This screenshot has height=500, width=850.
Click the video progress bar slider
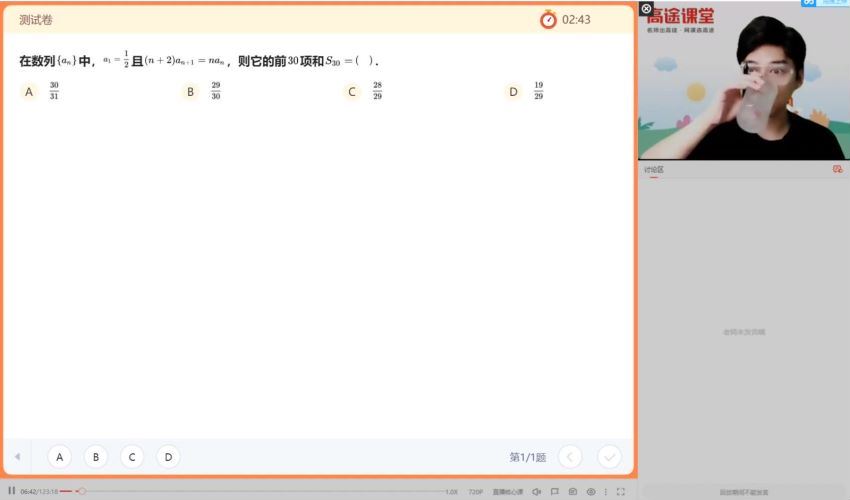(81, 491)
